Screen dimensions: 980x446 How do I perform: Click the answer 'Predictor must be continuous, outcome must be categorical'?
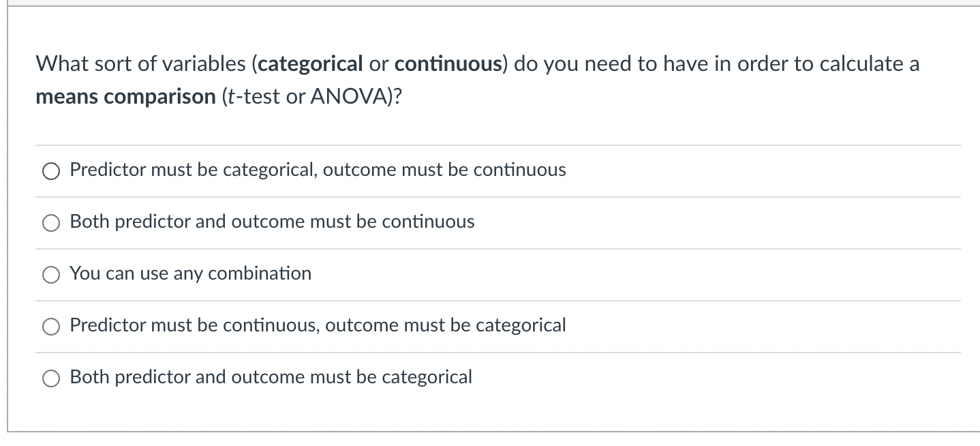coord(318,325)
